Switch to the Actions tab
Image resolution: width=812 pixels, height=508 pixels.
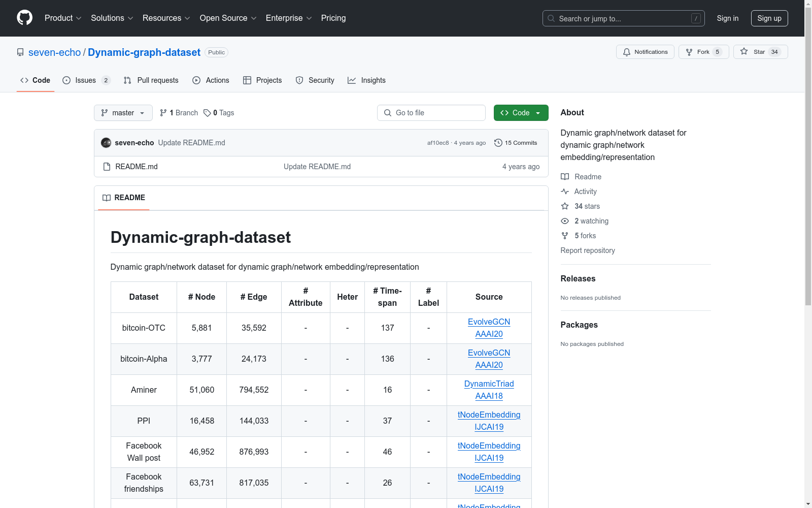[x=211, y=80]
